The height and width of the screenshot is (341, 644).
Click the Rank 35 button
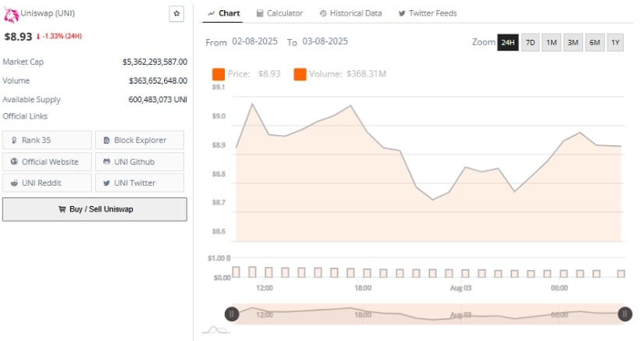click(x=48, y=140)
